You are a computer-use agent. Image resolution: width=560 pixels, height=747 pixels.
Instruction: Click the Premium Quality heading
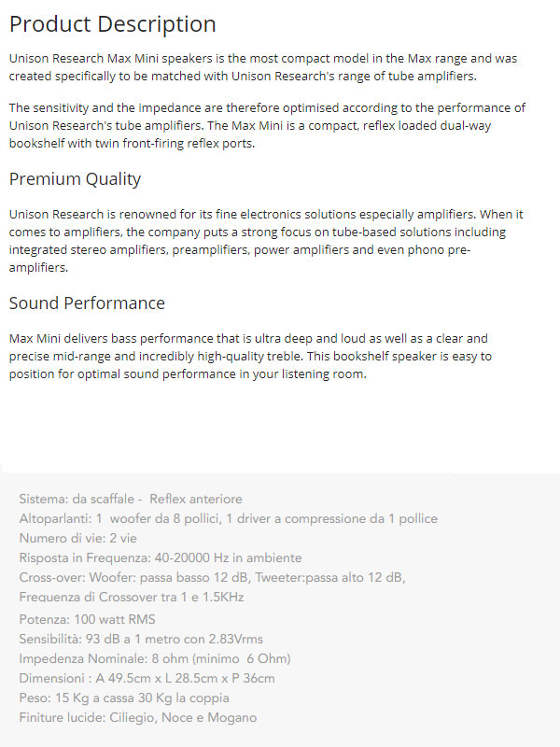pyautogui.click(x=76, y=179)
